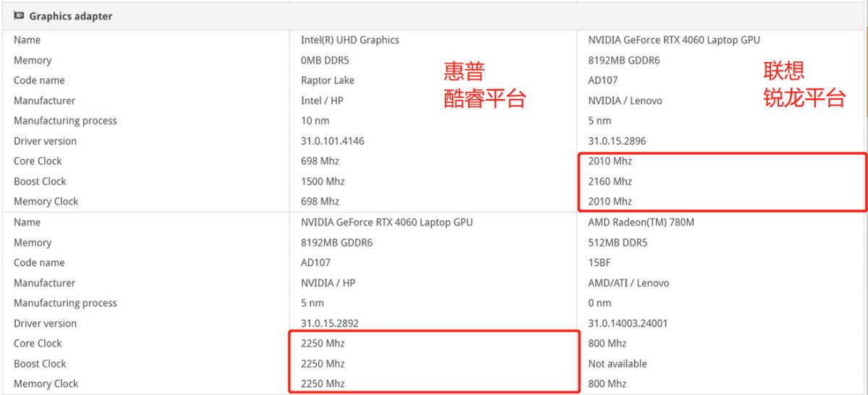Click Driver version label in 31.0.15.2892 row
The width and height of the screenshot is (868, 395).
point(45,323)
